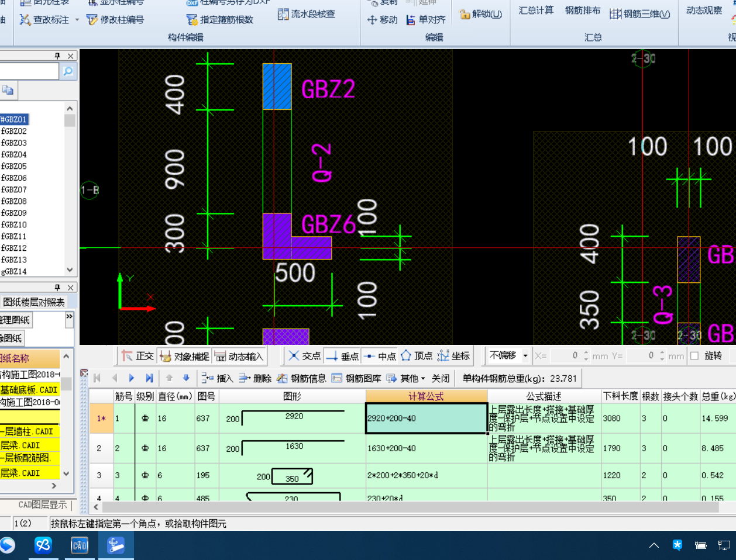The height and width of the screenshot is (560, 736).
Task: Toggle 动态输入 dynamic input
Action: point(239,356)
